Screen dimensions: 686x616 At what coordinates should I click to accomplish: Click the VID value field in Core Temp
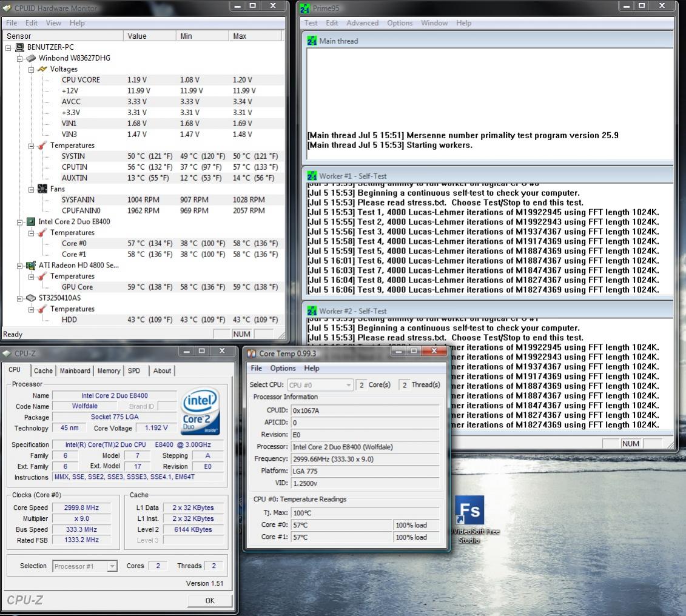pos(365,483)
